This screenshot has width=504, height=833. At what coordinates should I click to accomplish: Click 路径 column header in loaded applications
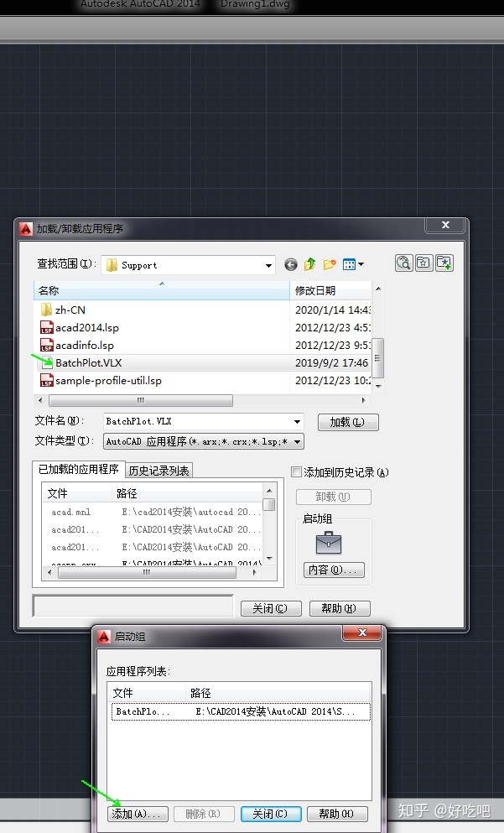187,493
